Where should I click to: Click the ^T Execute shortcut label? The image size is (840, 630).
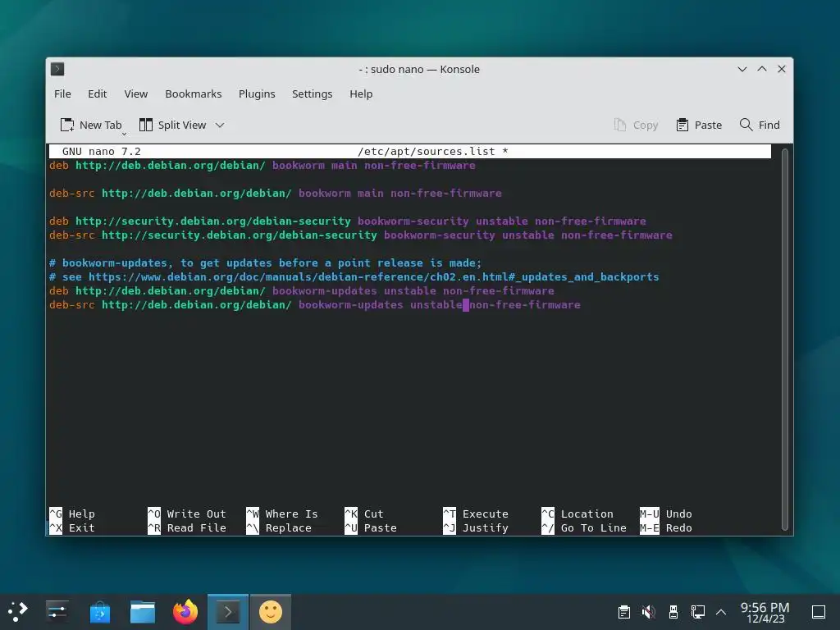476,514
